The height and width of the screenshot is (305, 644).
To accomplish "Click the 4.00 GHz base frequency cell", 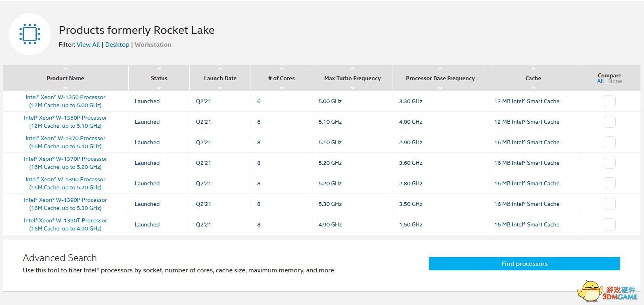I will click(x=411, y=122).
